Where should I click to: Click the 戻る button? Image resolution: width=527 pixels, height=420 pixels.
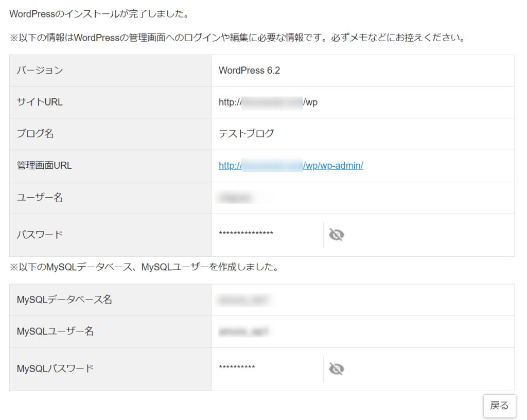(499, 406)
